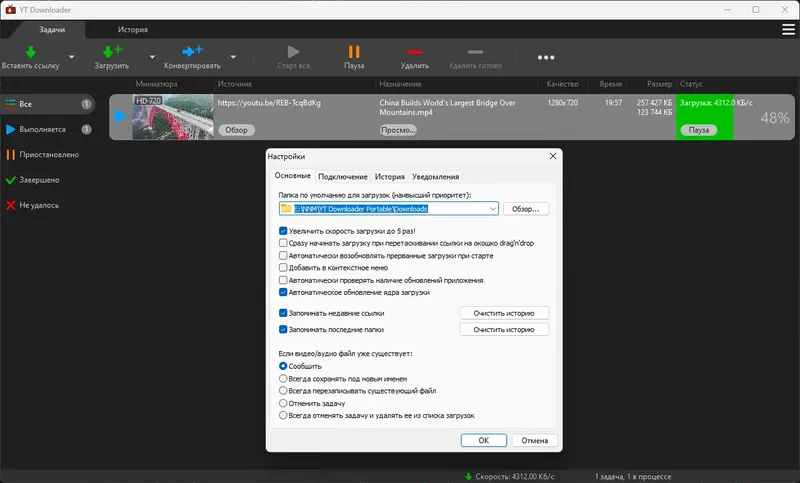Open the Уведомления settings tab
800x483 pixels.
(436, 176)
